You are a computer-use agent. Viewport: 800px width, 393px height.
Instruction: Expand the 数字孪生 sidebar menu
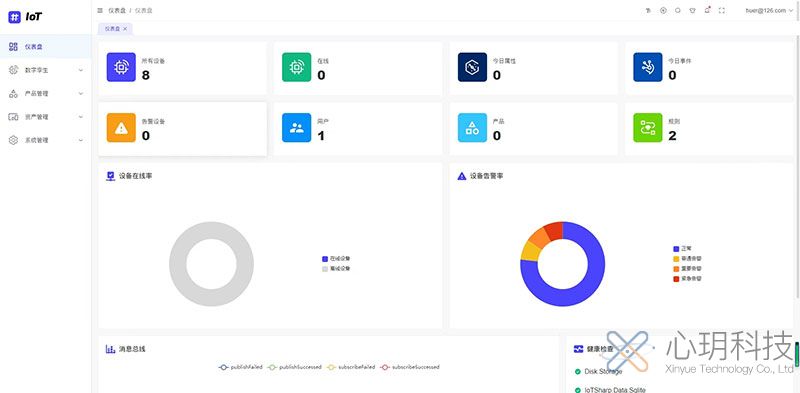pyautogui.click(x=45, y=70)
